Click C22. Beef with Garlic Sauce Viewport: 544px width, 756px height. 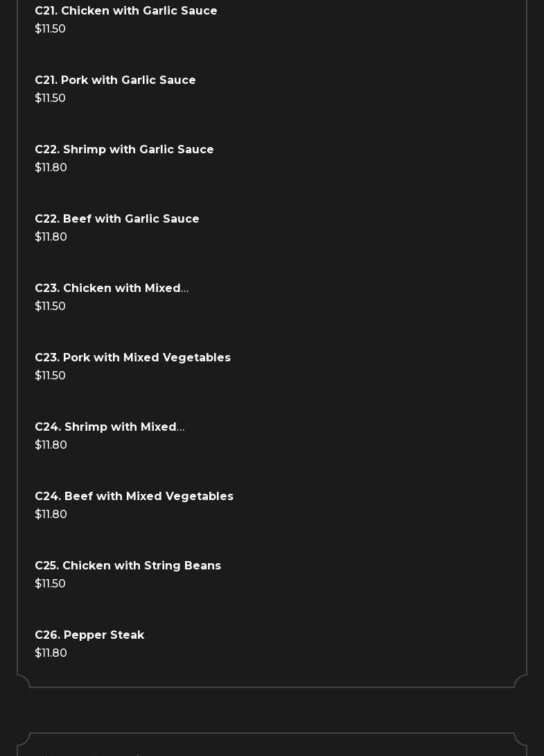pyautogui.click(x=117, y=219)
